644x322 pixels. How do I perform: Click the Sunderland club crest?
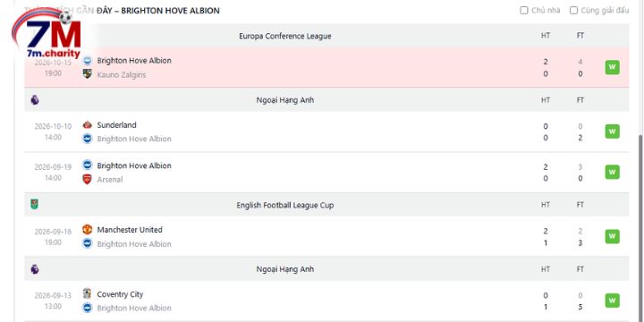[87, 125]
